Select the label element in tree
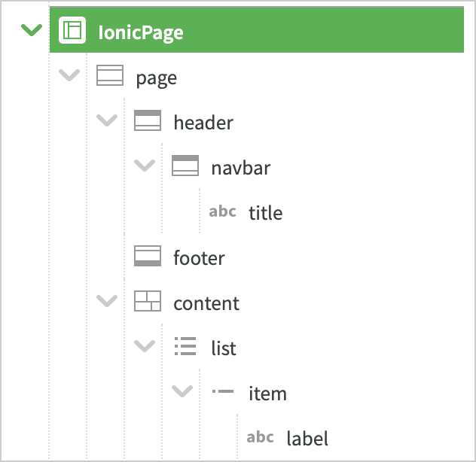Viewport: 476px width, 462px height. (307, 439)
